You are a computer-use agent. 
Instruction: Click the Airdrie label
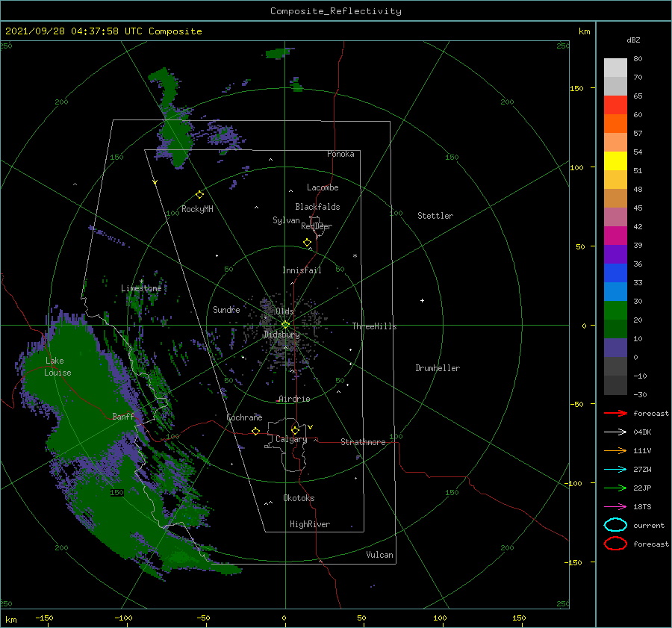coord(294,399)
